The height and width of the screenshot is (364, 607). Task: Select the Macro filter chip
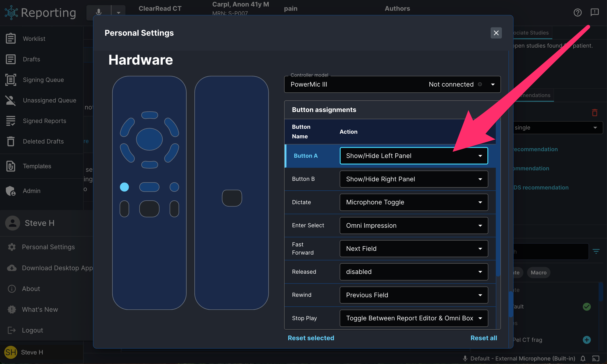tap(539, 273)
